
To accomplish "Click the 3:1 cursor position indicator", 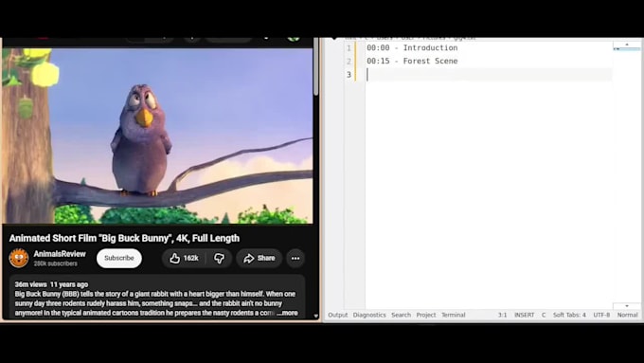I will pyautogui.click(x=502, y=315).
